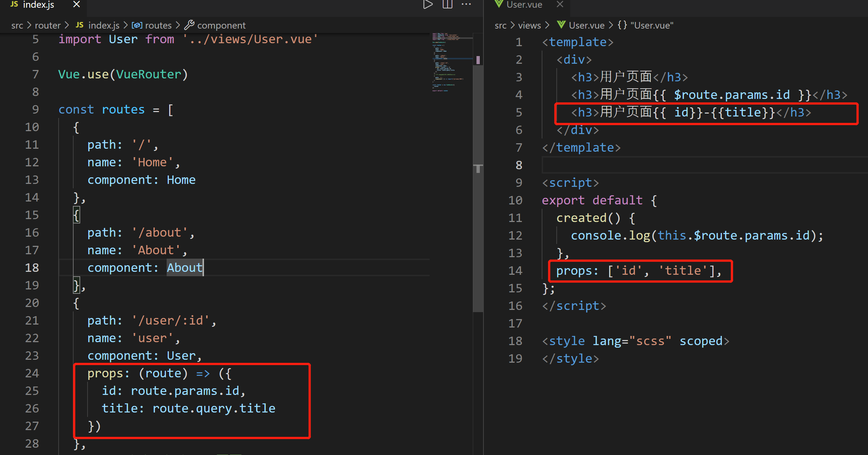
Task: Click the wrench icon beside component breadcrumb
Action: (x=189, y=25)
